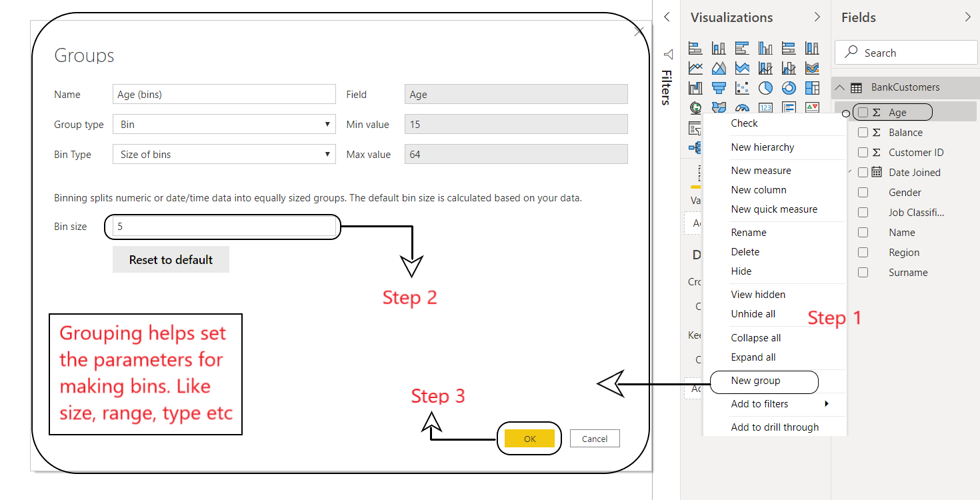980x500 pixels.
Task: Open the Group type dropdown
Action: click(x=224, y=124)
